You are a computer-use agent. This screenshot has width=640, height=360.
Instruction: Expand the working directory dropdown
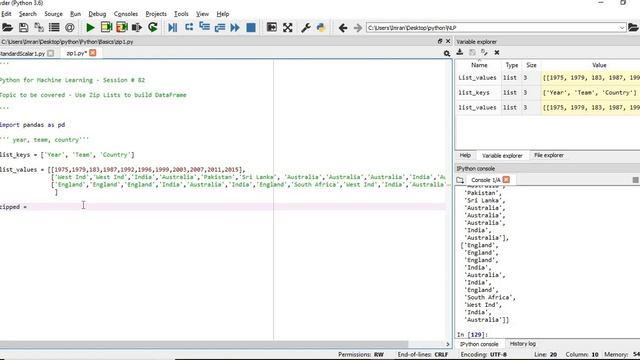coord(622,28)
